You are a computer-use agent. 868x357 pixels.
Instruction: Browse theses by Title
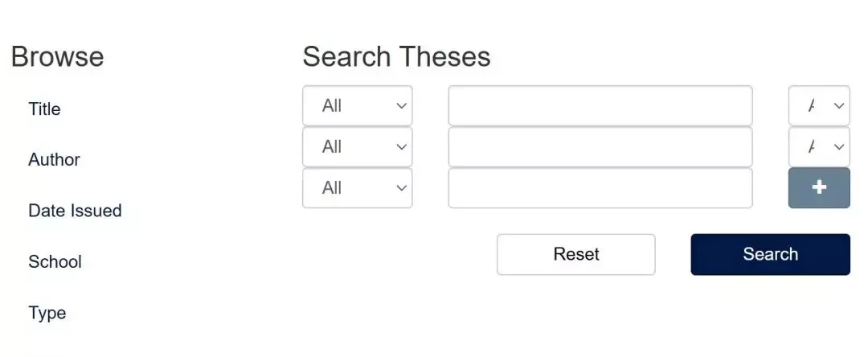click(44, 109)
